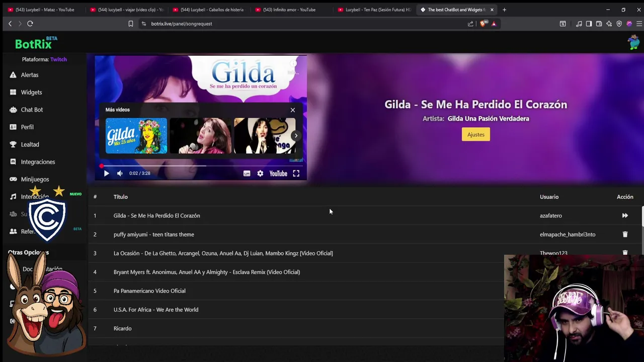The width and height of the screenshot is (644, 362).
Task: Show next suggested videos arrow
Action: [x=296, y=135]
